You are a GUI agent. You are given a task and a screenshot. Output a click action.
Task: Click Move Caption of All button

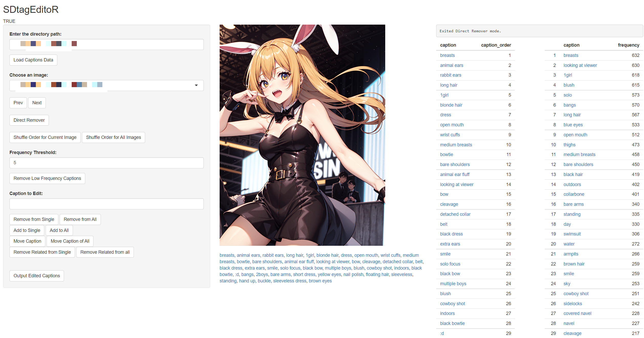[70, 241]
